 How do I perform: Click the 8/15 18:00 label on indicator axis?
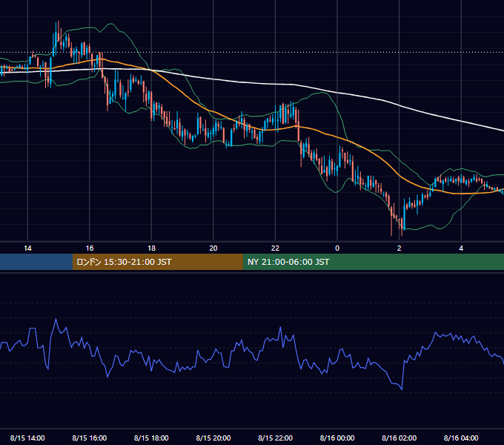151,438
